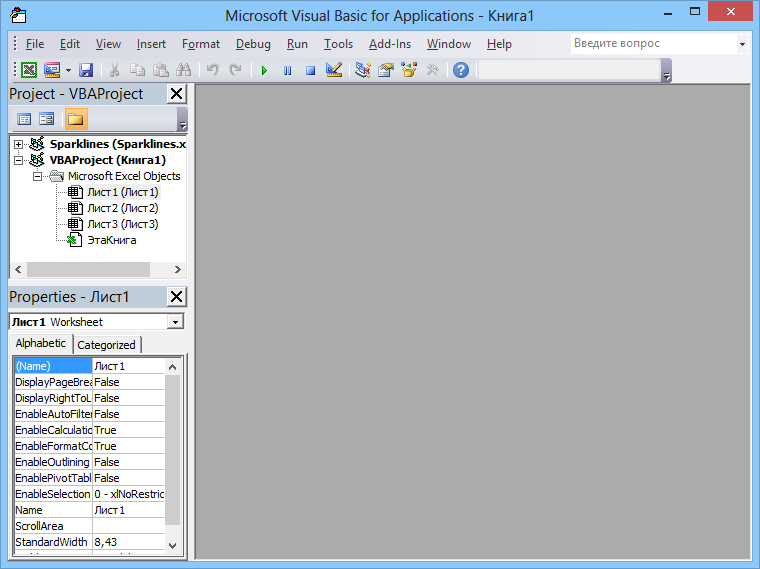The height and width of the screenshot is (569, 760).
Task: Select Лист3 (Лист3) in project tree
Action: 123,224
